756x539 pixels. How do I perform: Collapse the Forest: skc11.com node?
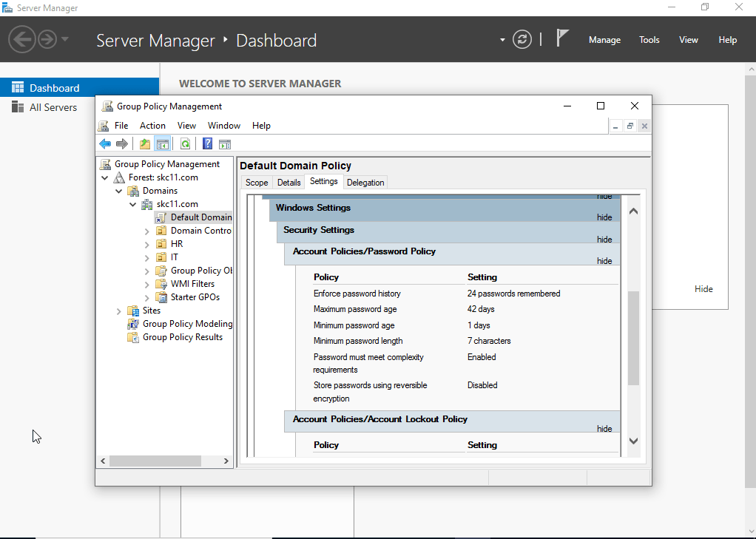105,178
